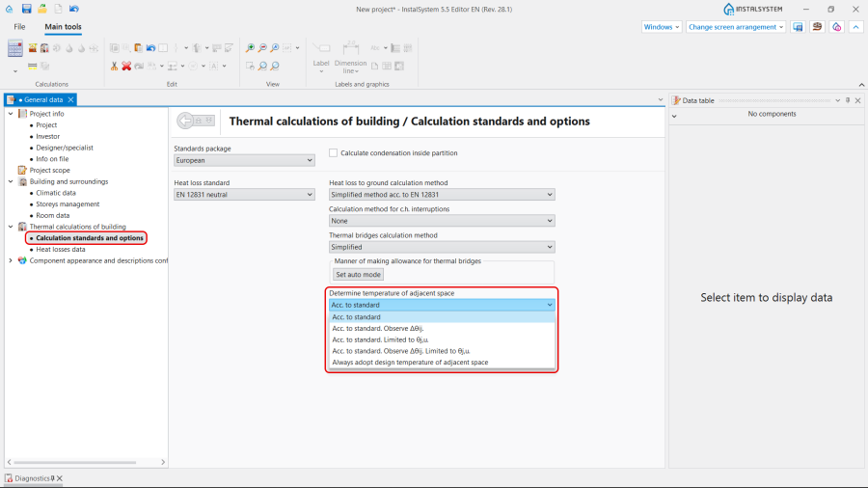Select Storeys management tree item
This screenshot has height=488, width=868.
[x=68, y=204]
